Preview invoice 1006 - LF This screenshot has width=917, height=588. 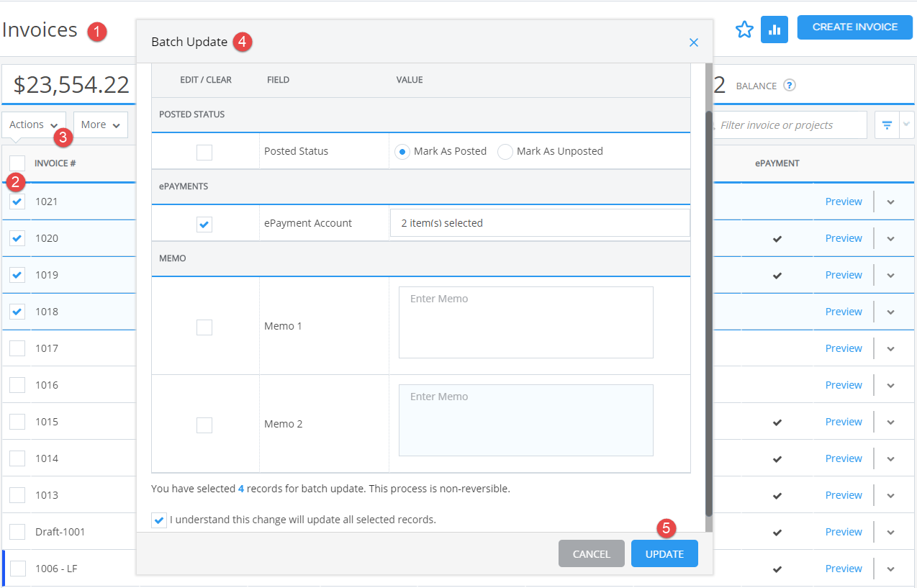point(844,569)
